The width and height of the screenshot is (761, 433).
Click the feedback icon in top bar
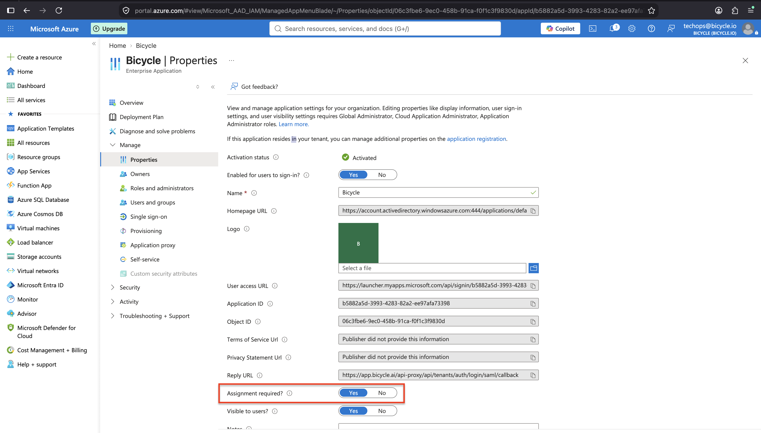(x=671, y=29)
